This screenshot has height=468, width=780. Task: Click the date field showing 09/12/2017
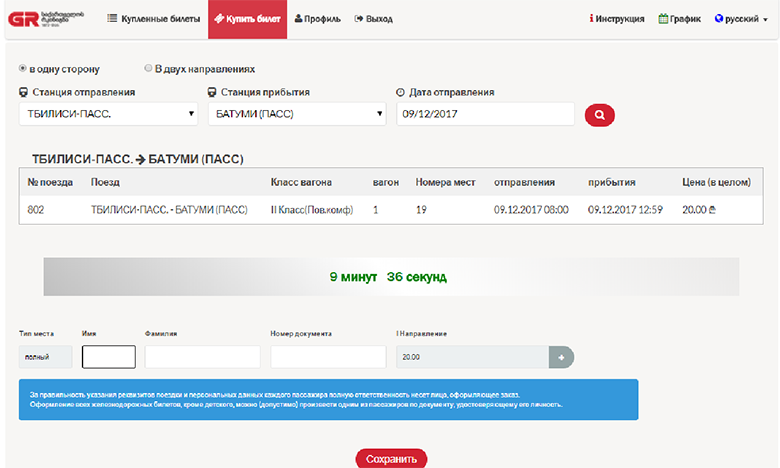point(485,114)
